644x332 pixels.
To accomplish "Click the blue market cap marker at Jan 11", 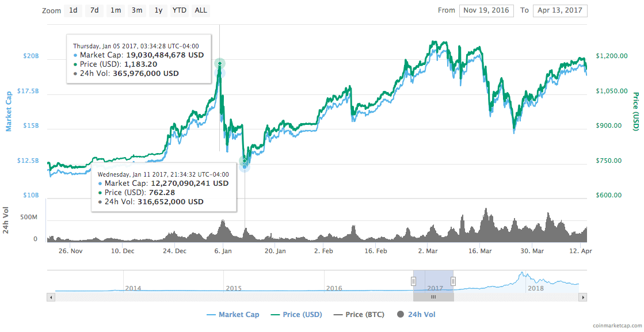I will (245, 167).
